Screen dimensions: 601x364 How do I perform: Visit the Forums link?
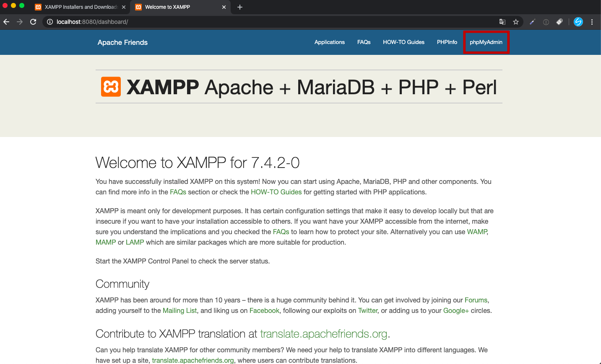tap(476, 300)
